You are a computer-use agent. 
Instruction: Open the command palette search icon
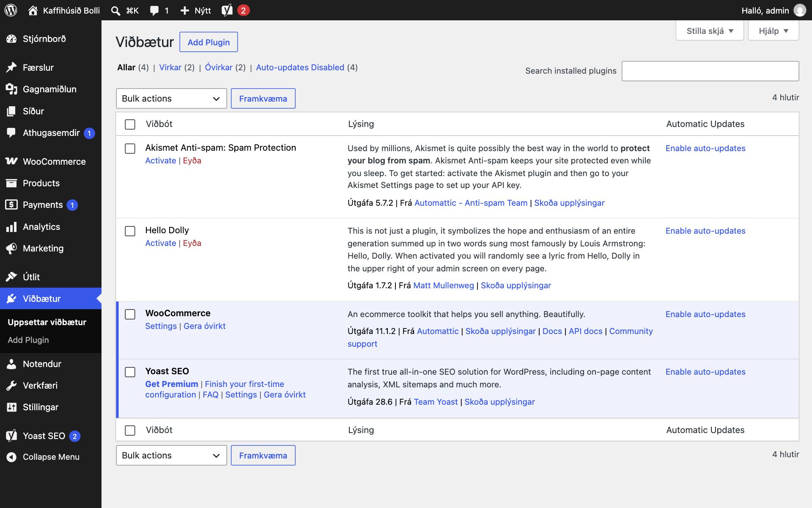coord(115,11)
